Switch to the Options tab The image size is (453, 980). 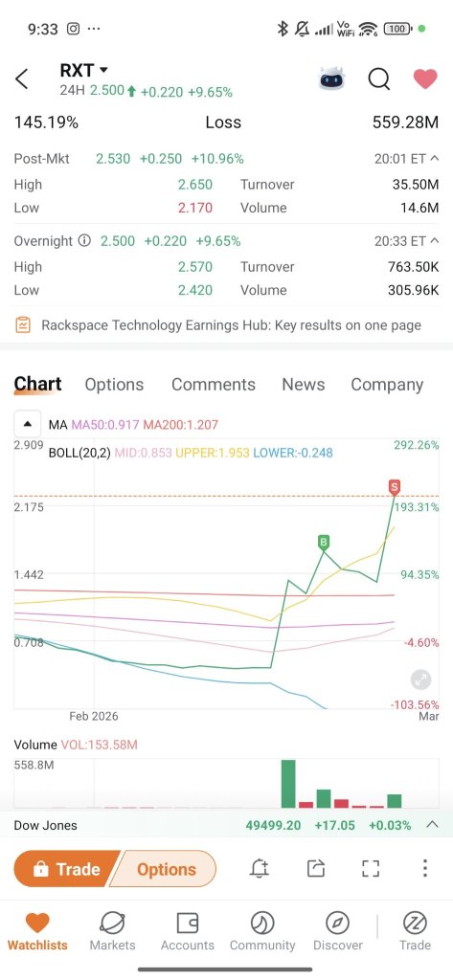click(x=114, y=385)
